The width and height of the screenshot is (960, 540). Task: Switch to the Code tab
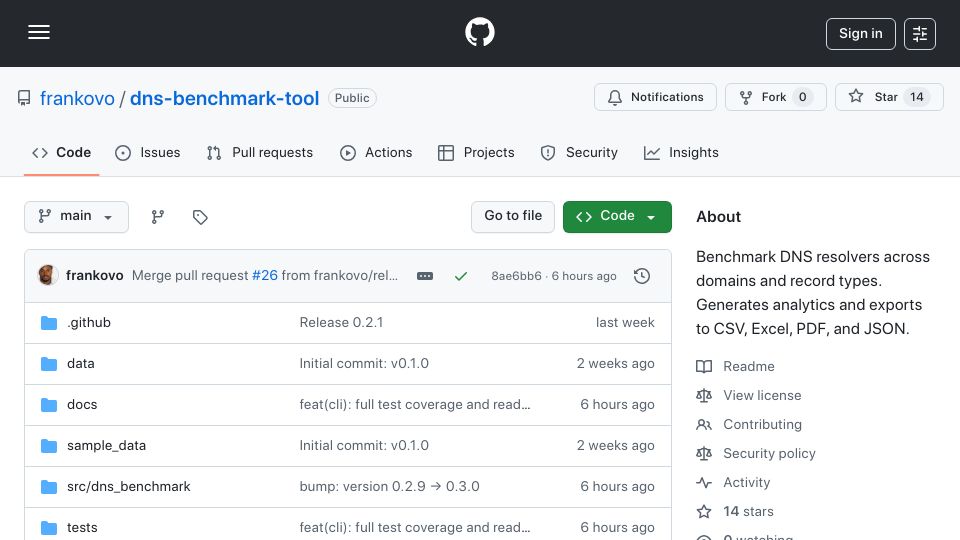tap(61, 152)
